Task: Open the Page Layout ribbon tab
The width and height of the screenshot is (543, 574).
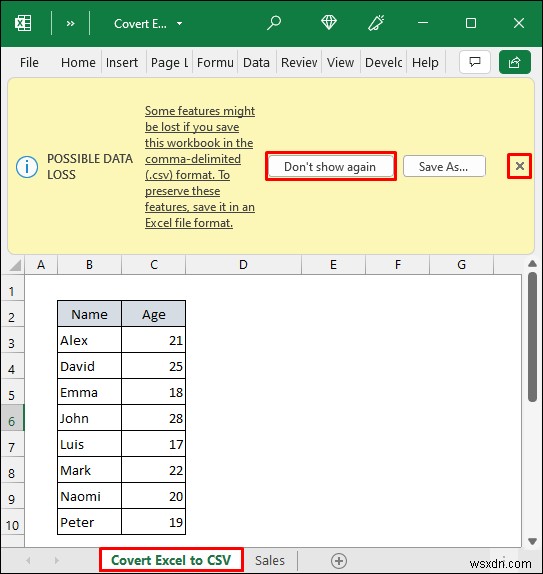Action: point(169,63)
